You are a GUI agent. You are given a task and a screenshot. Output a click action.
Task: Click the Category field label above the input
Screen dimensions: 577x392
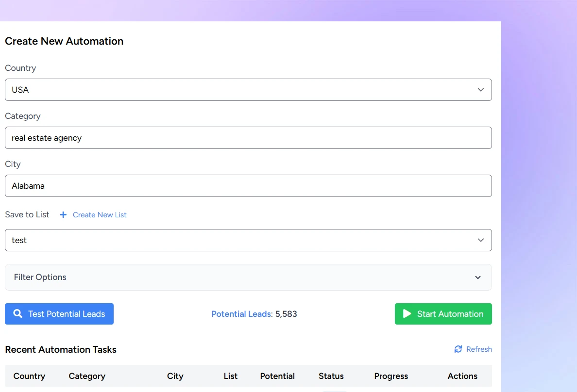[23, 116]
